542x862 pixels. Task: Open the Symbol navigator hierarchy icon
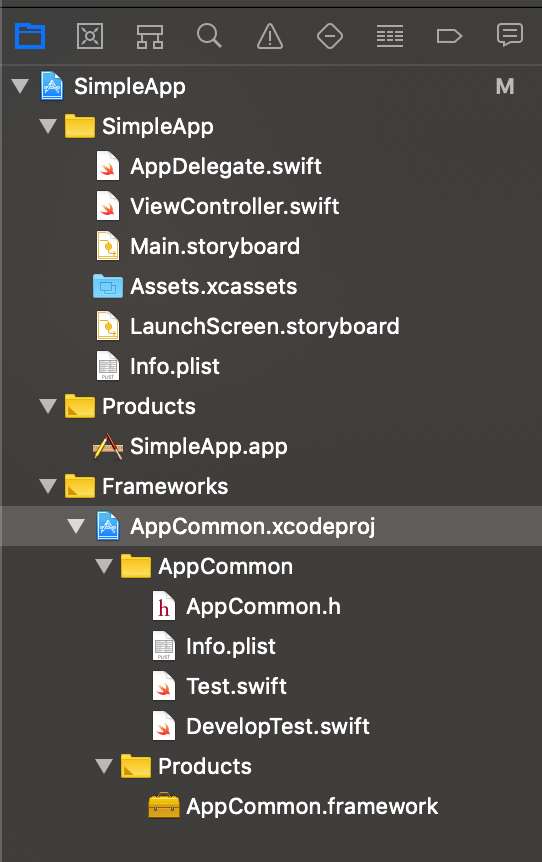tap(150, 37)
